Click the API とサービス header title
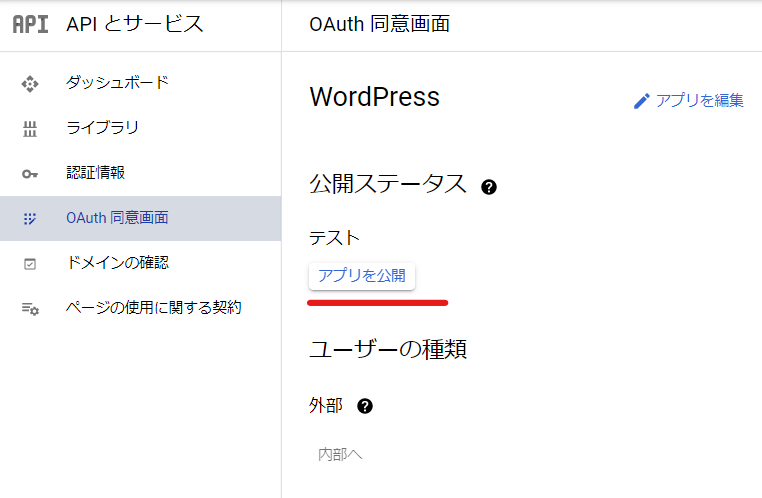This screenshot has height=498, width=762. tap(135, 24)
